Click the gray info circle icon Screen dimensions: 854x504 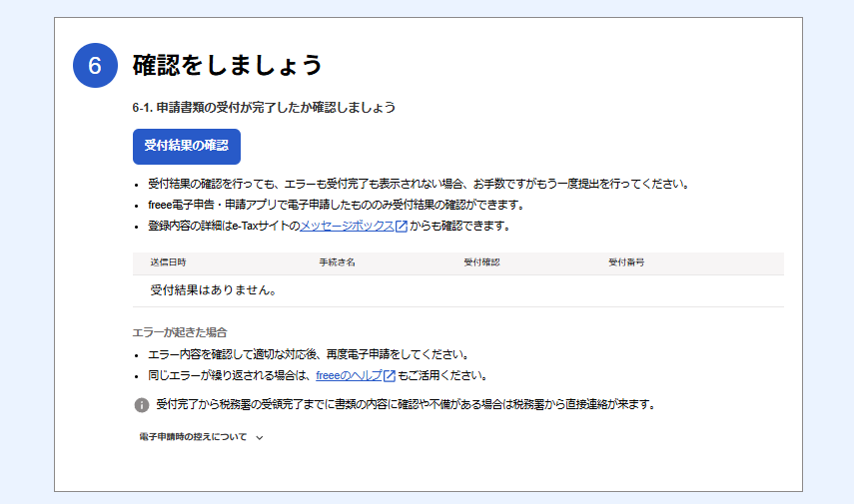click(x=142, y=405)
